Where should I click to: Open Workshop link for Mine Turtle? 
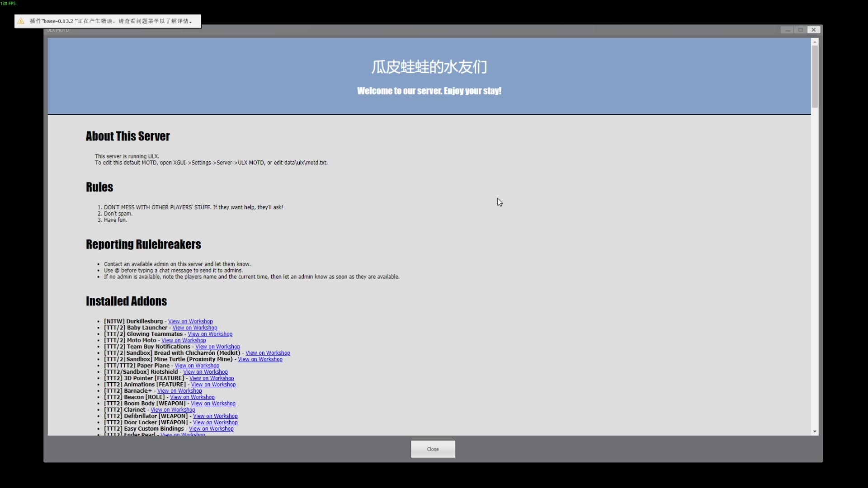(260, 359)
